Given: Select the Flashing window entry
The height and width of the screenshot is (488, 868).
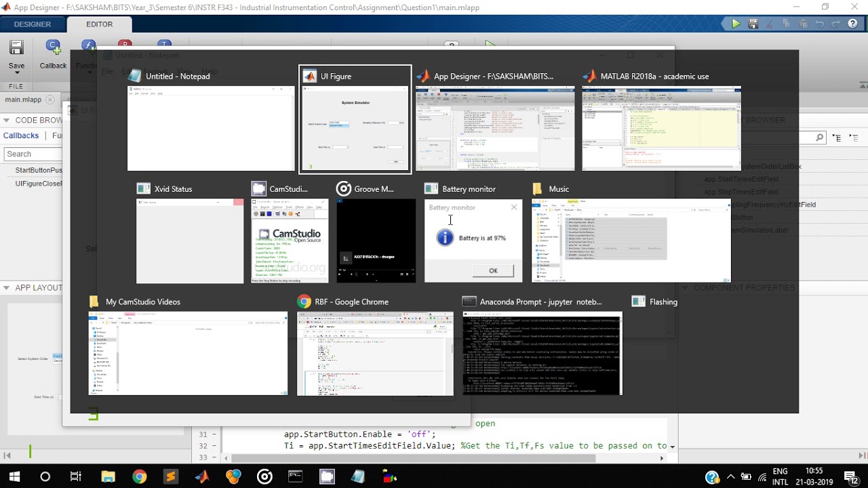Looking at the screenshot, I should pos(655,302).
